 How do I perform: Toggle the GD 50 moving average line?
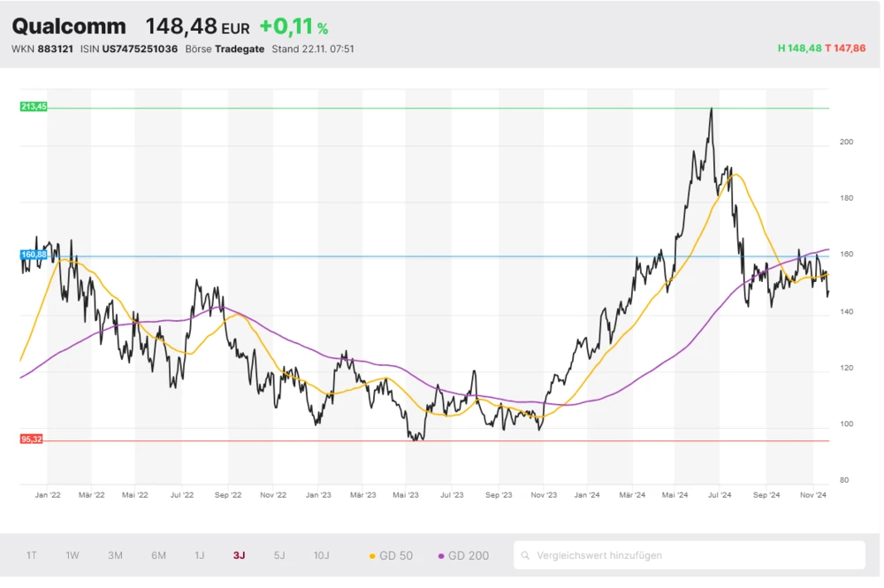click(391, 555)
